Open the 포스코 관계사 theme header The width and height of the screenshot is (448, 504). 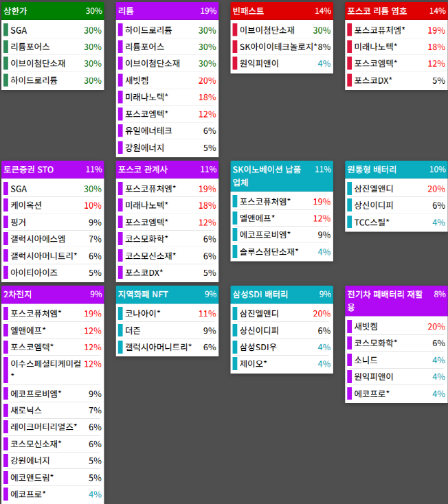pyautogui.click(x=167, y=170)
